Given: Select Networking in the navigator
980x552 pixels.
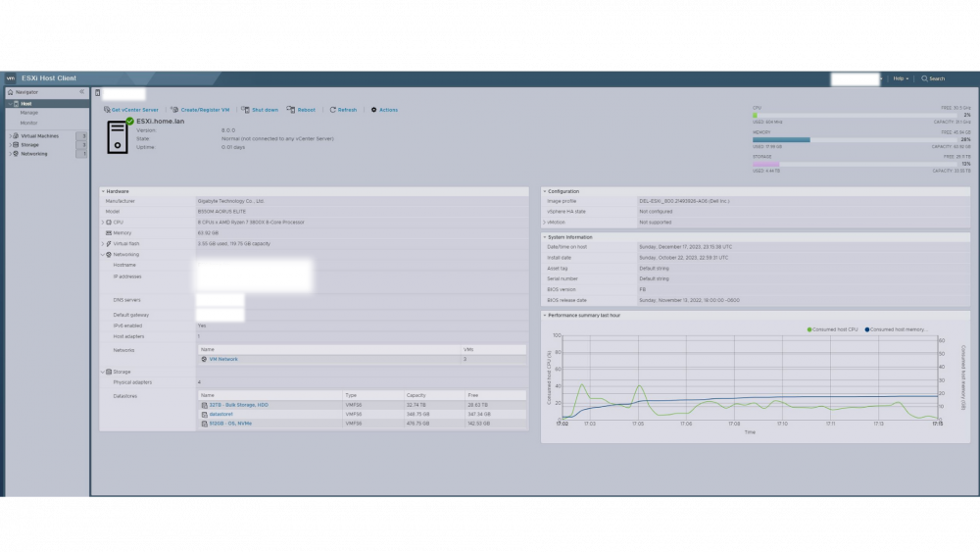Looking at the screenshot, I should pos(34,153).
